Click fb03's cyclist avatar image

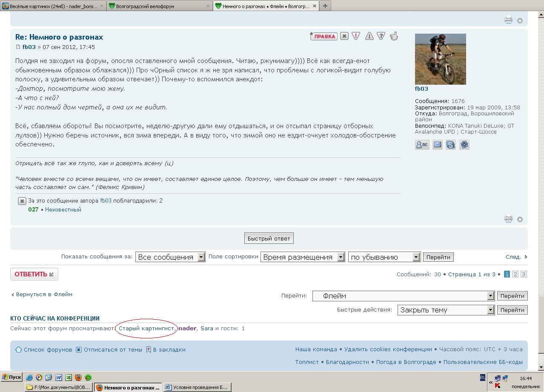[x=440, y=59]
